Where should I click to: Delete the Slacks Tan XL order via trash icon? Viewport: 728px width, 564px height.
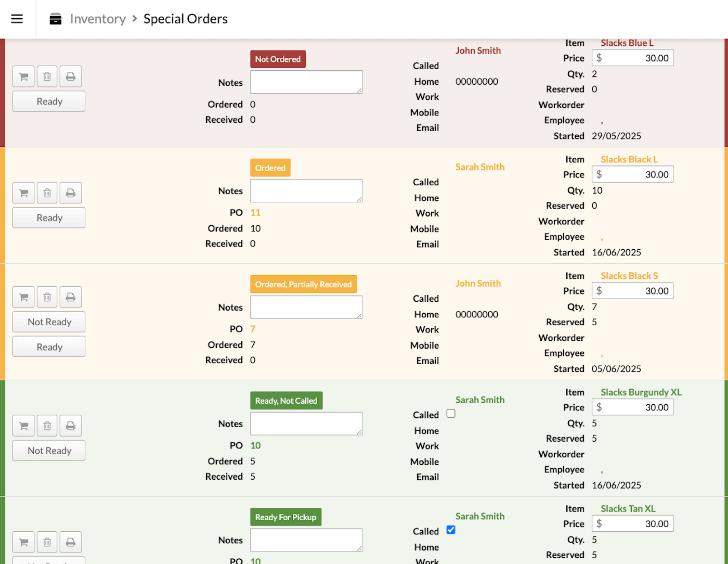pos(47,542)
